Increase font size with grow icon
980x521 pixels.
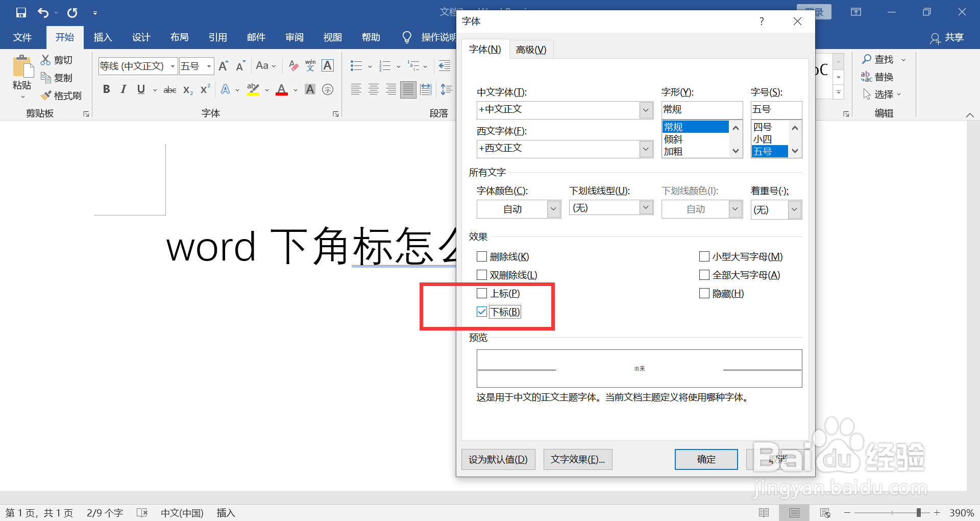(x=223, y=66)
